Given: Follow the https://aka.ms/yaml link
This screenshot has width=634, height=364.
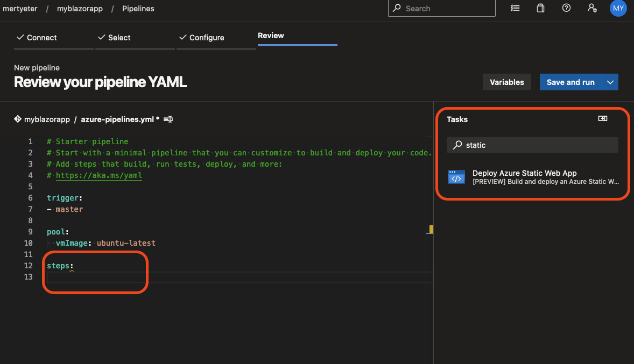Looking at the screenshot, I should pos(98,175).
